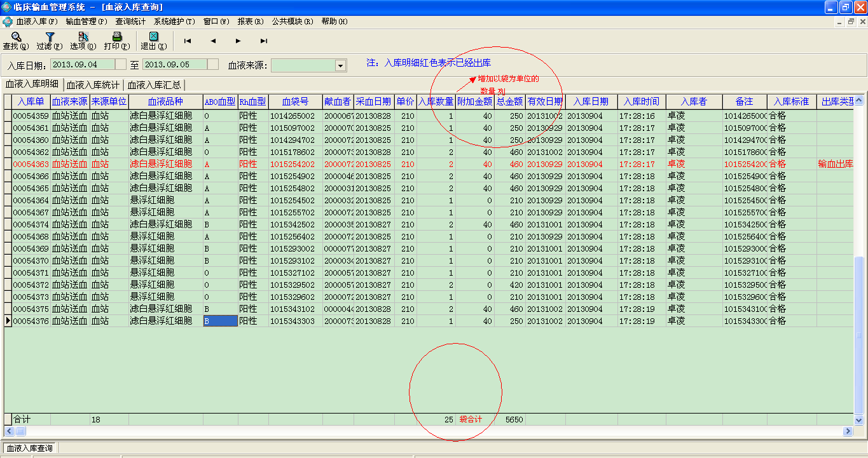Viewport: 868px width, 458px height.
Task: Switch to the 血液入库汇总 tab
Action: pos(154,85)
